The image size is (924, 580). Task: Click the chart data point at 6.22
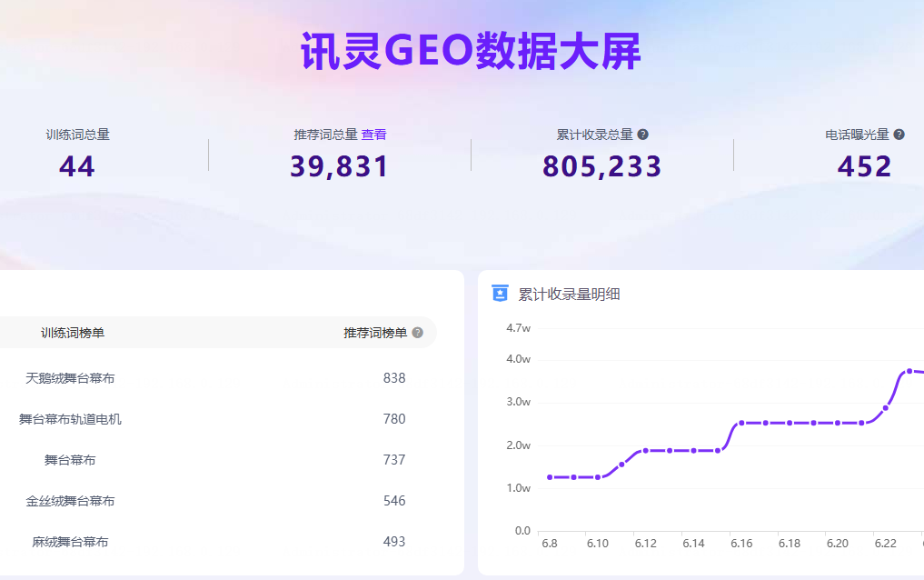click(x=885, y=408)
